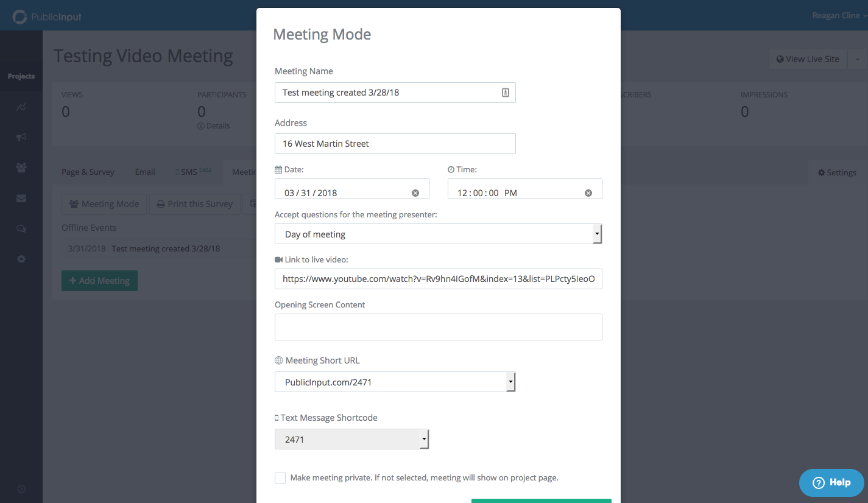Open the Help chat button
868x503 pixels.
[x=831, y=482]
